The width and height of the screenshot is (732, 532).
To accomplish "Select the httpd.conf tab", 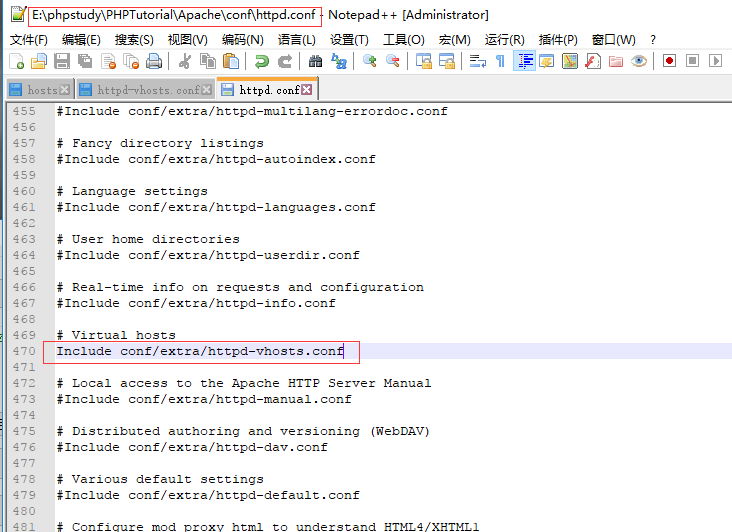I will pos(267,89).
